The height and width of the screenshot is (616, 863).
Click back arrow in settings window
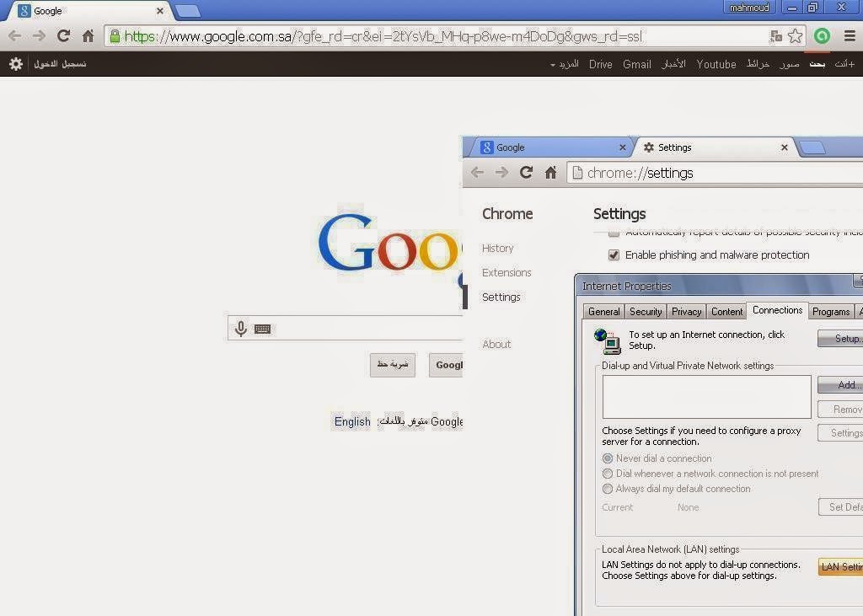(x=477, y=173)
